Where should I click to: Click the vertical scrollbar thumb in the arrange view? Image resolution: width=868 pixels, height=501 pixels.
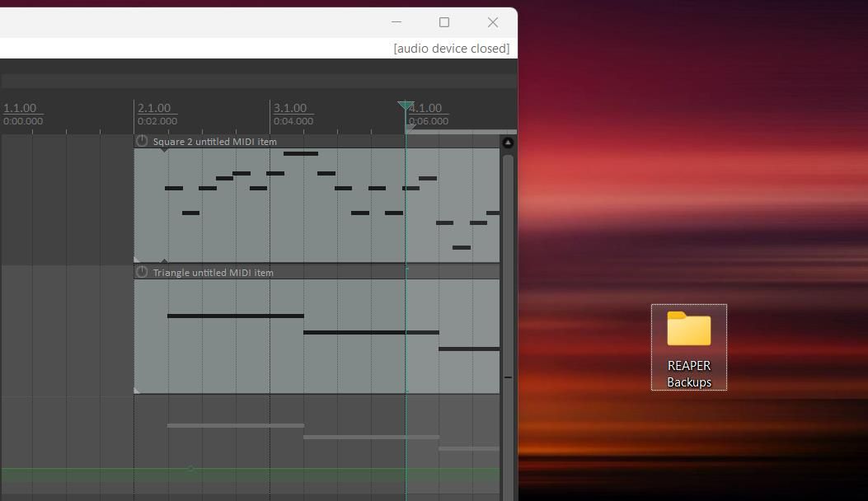click(x=508, y=264)
